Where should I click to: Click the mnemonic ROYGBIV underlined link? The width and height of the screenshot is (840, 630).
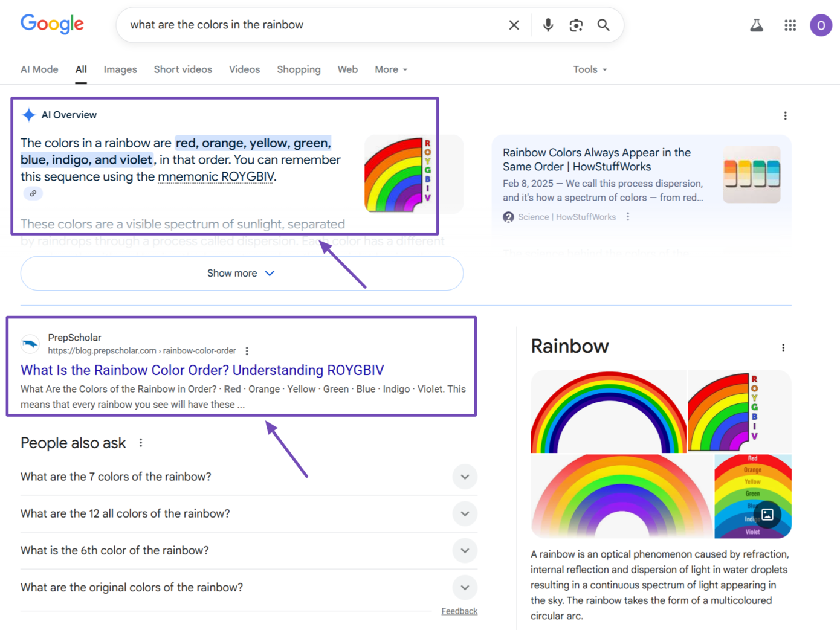click(x=216, y=176)
